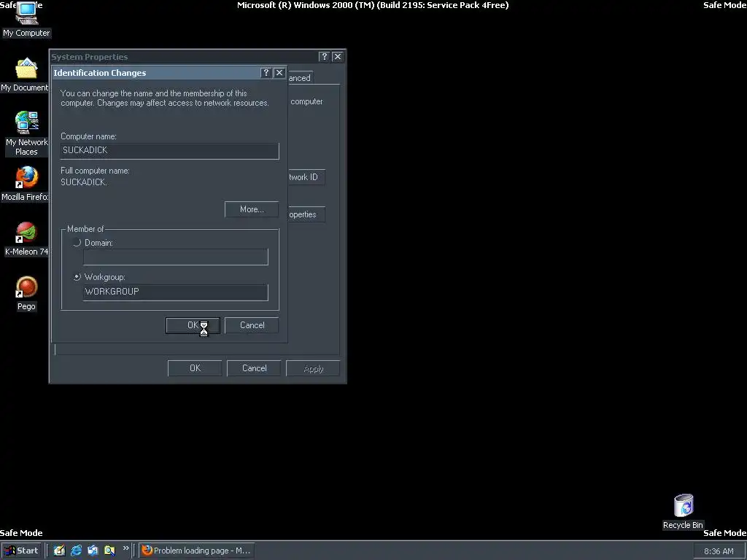Click Show Desktop quick launch icon

coord(59,551)
